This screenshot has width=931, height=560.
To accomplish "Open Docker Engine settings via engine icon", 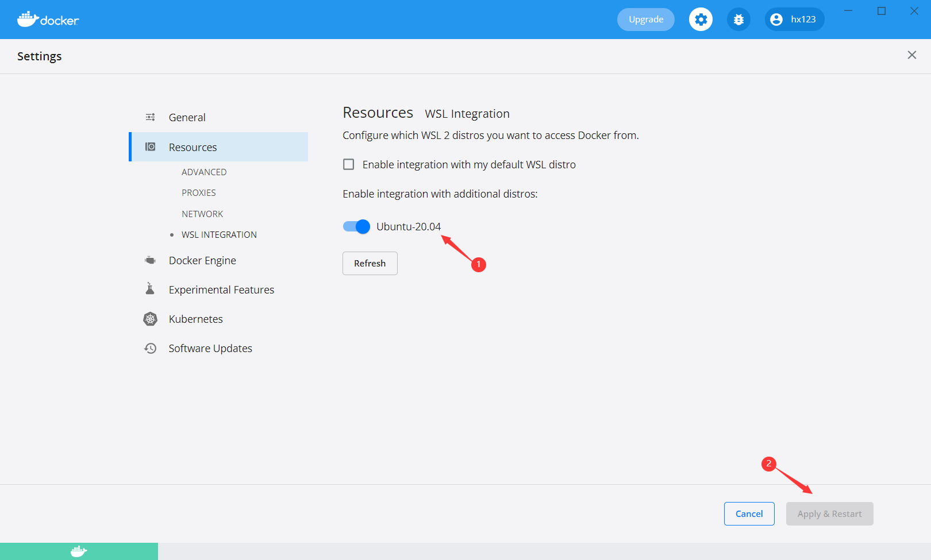I will coord(150,260).
